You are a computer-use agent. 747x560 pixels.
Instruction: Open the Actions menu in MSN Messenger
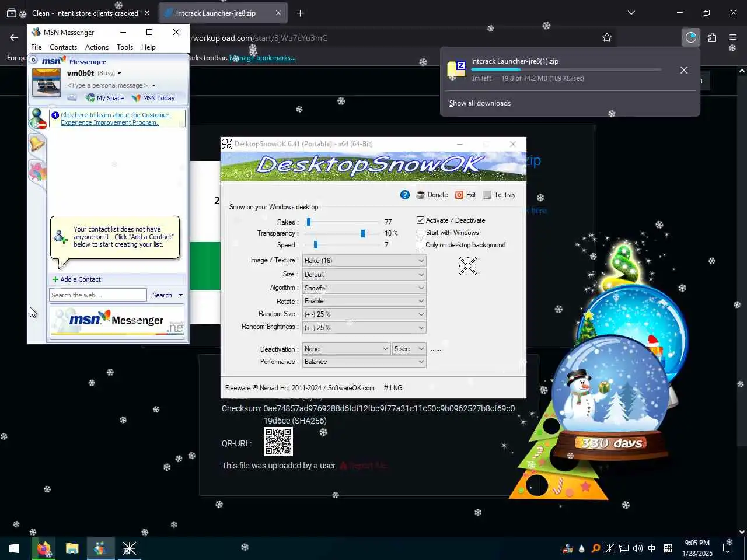[x=97, y=47]
